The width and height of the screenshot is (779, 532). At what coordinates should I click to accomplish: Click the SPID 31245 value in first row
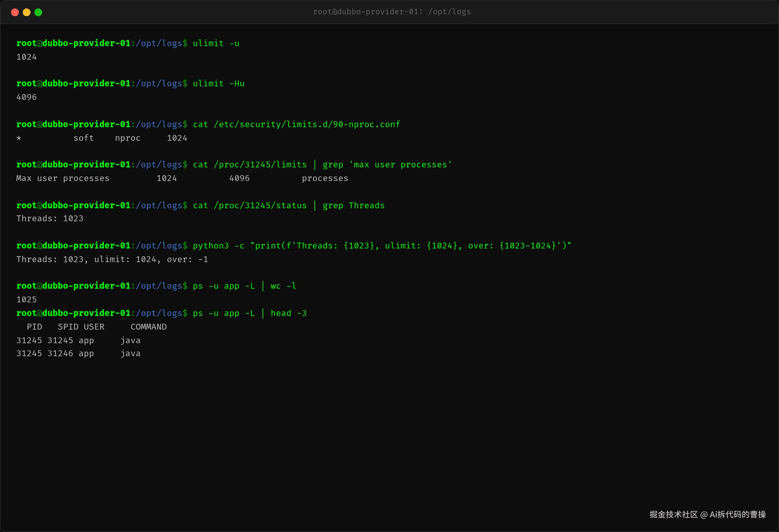60,340
